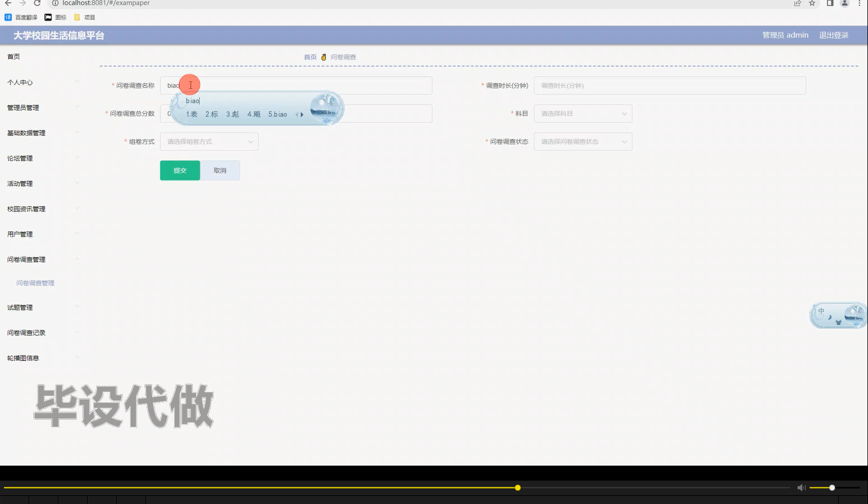Open the 组卷方式 dropdown
Image resolution: width=868 pixels, height=504 pixels.
(209, 141)
